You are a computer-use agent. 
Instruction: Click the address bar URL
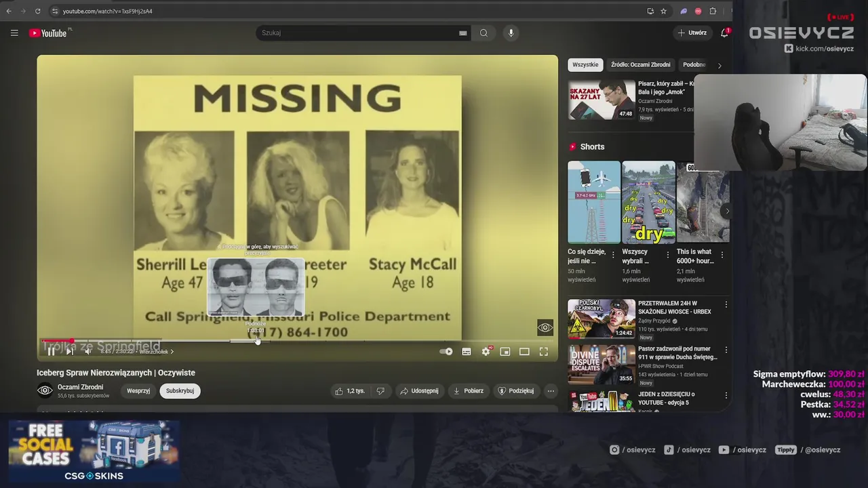pos(108,11)
